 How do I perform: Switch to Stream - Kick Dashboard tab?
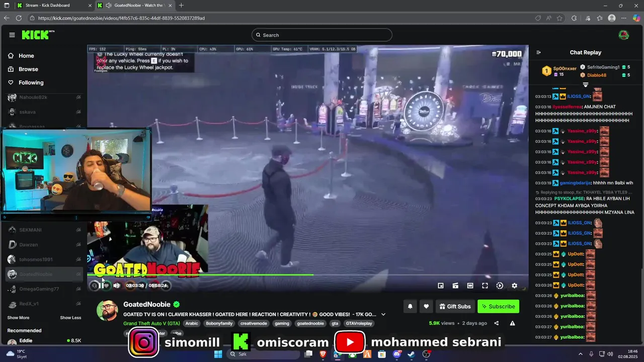point(54,5)
